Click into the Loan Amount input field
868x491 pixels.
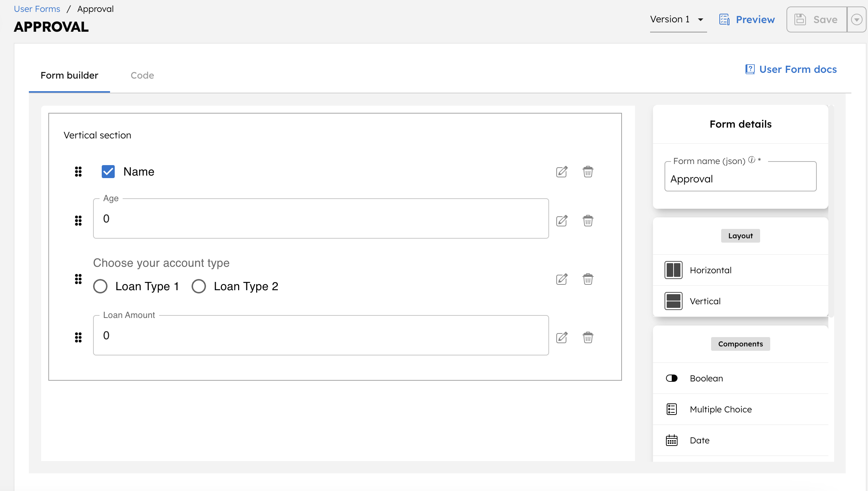[x=321, y=335]
